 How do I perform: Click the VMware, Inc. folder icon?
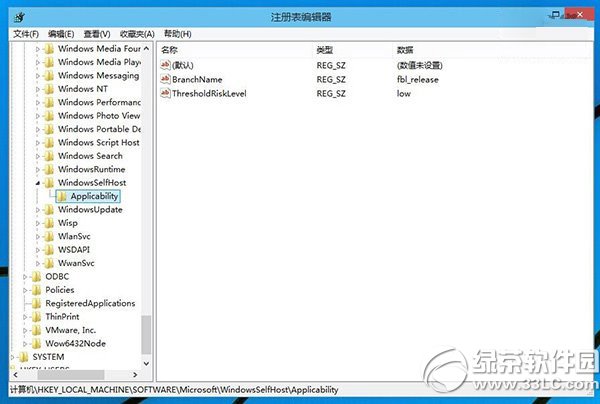pyautogui.click(x=36, y=330)
